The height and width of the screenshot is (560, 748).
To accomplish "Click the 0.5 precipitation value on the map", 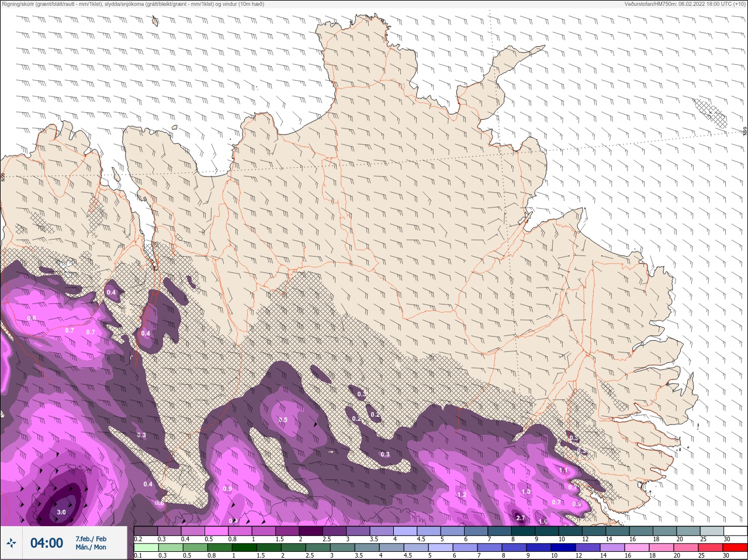I will tap(283, 420).
